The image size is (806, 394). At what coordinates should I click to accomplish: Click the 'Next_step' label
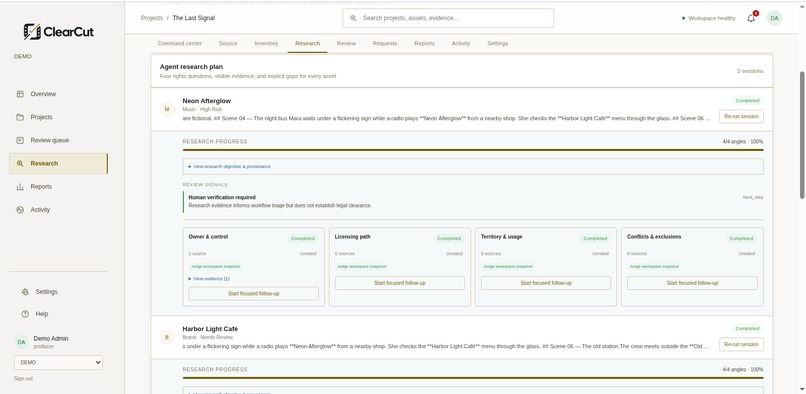(x=753, y=198)
